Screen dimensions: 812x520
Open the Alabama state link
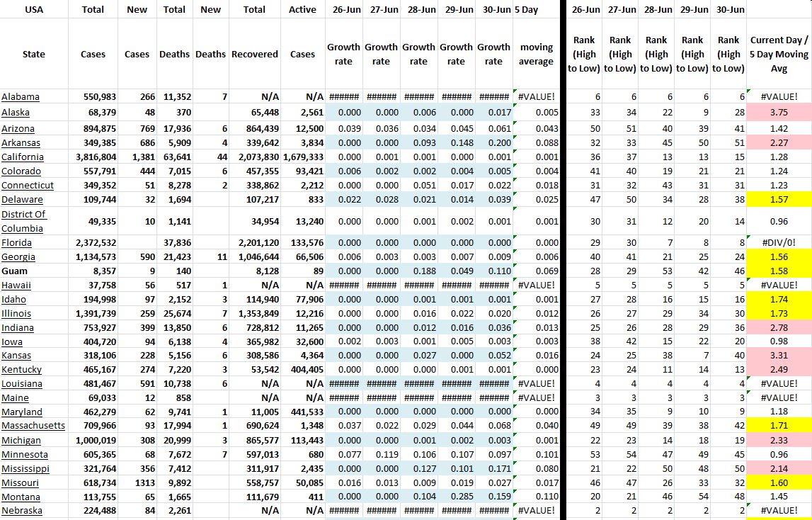coord(21,97)
